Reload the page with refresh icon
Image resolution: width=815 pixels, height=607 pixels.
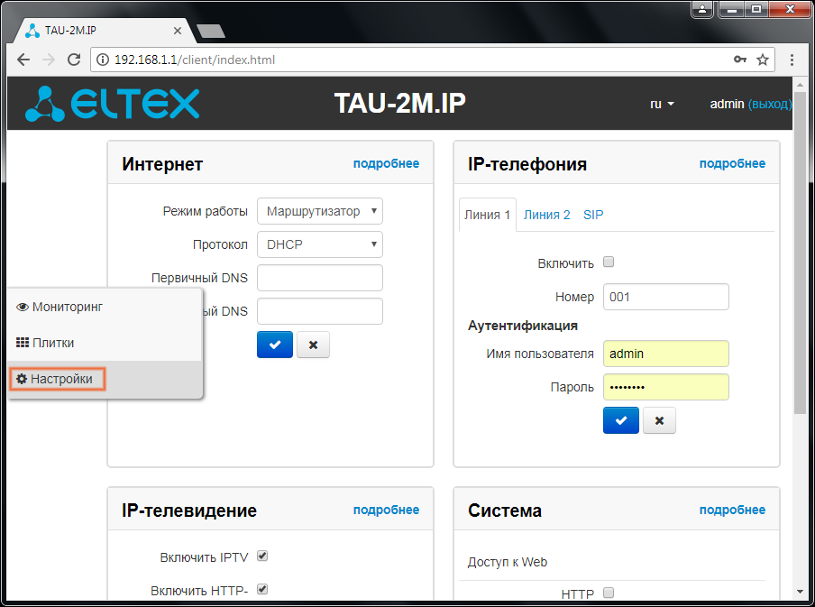coord(74,60)
